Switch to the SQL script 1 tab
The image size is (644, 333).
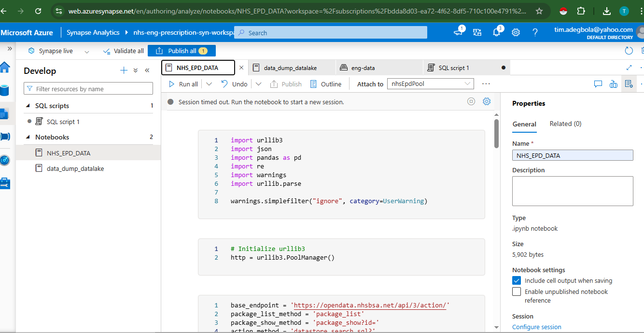pos(467,68)
